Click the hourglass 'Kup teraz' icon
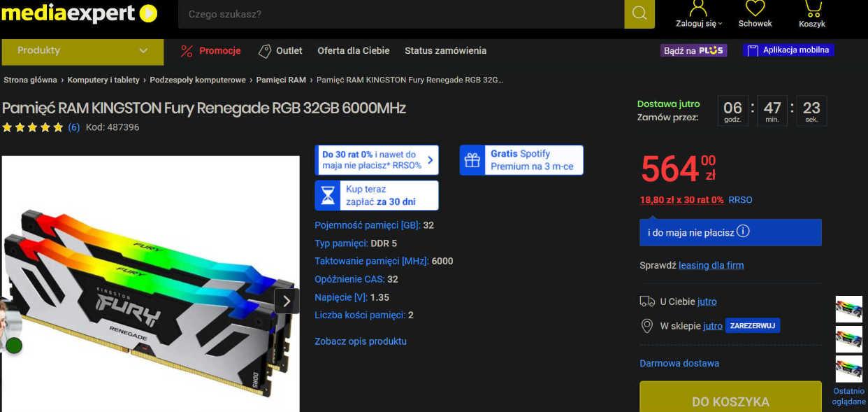868x412 pixels. click(328, 195)
